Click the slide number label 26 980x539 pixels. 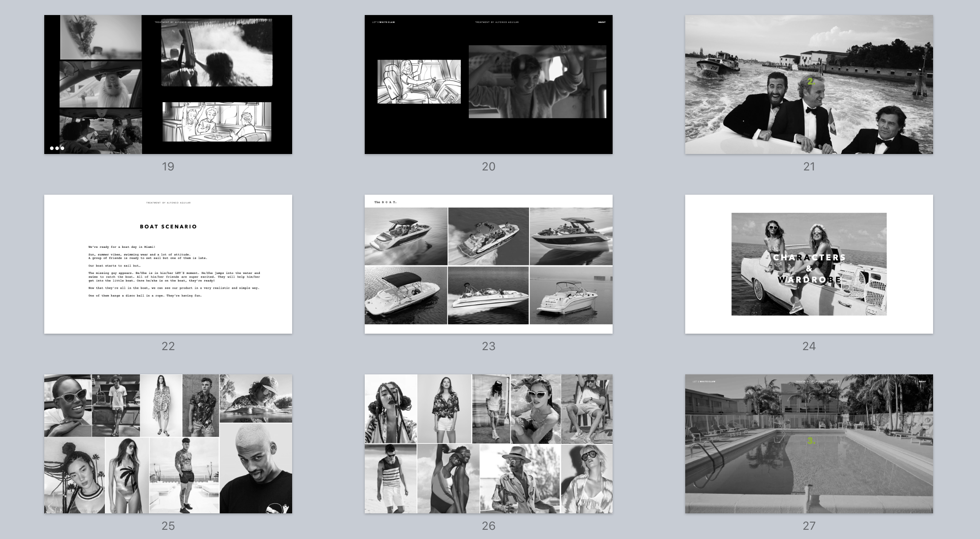pos(488,526)
